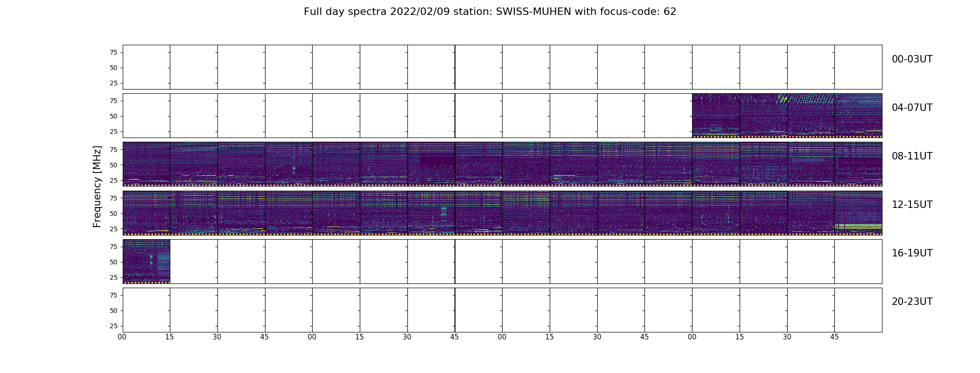Select the 04-07UT row label

tap(912, 108)
